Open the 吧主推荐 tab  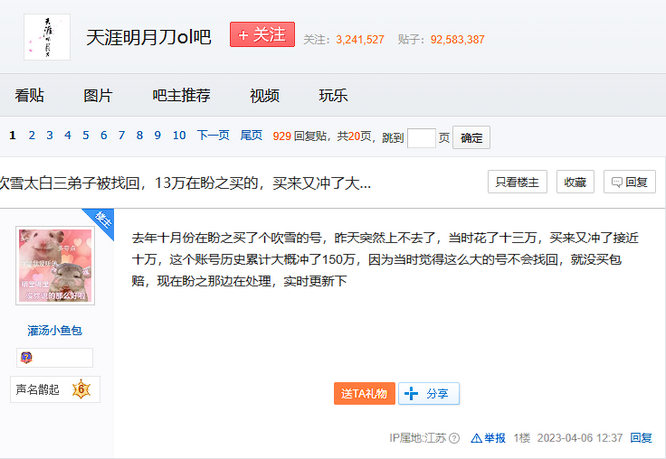181,96
